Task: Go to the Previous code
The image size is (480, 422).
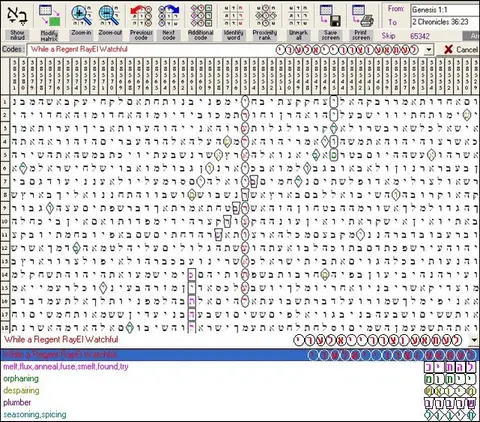Action: coord(141,22)
